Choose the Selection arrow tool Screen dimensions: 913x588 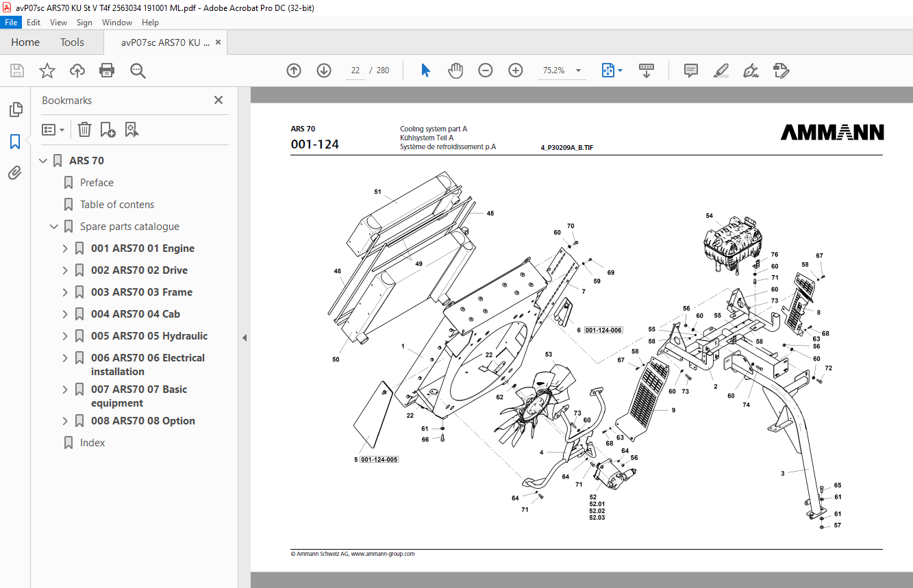coord(425,71)
